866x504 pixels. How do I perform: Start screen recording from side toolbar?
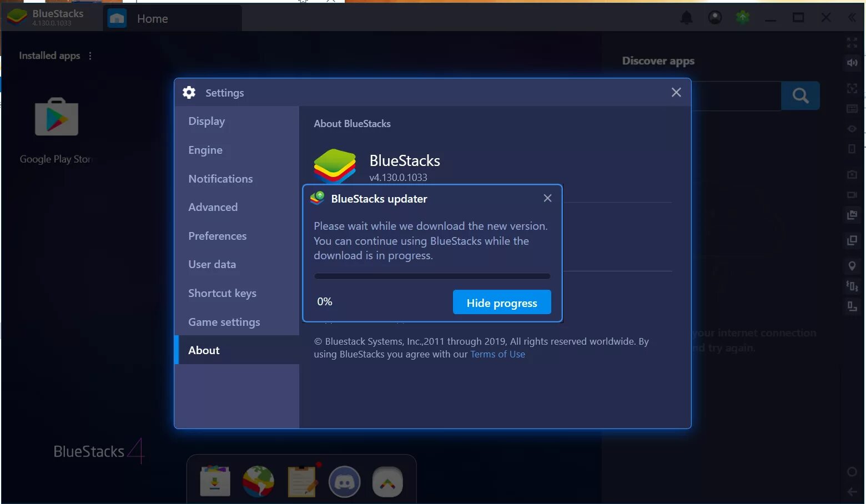coord(852,195)
